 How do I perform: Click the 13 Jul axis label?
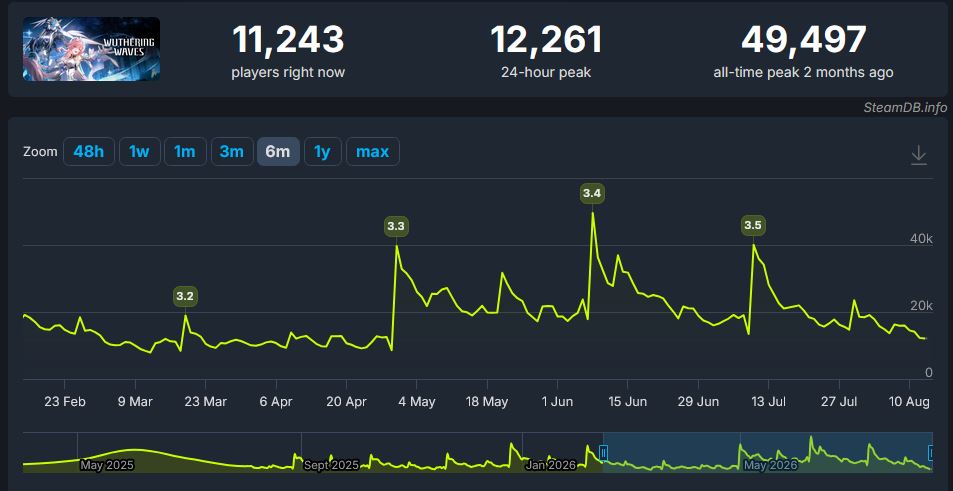pyautogui.click(x=768, y=402)
